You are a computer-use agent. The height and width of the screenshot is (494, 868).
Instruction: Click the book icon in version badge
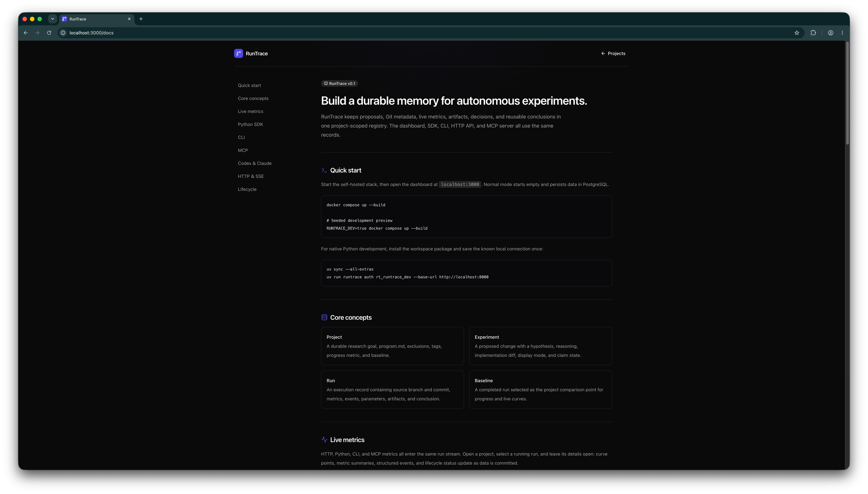(325, 83)
